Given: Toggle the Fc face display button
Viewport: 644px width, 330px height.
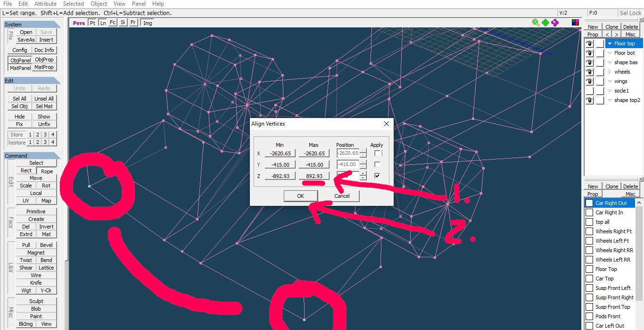Looking at the screenshot, I should click(113, 23).
